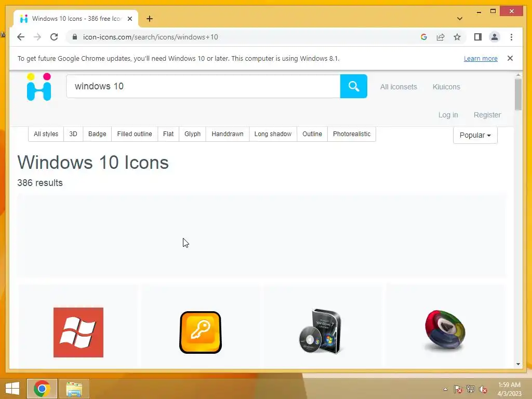
Task: Click Chrome in the taskbar
Action: coord(42,389)
